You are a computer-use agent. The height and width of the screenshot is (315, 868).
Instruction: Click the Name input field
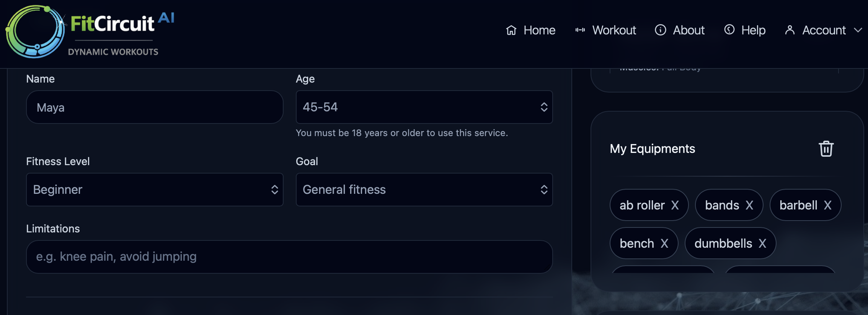click(x=155, y=107)
